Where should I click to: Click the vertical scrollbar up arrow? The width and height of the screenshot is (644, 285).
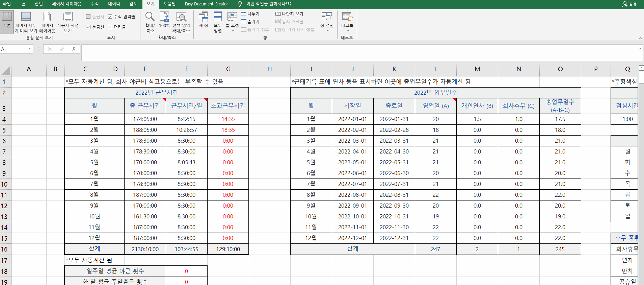pos(641,68)
